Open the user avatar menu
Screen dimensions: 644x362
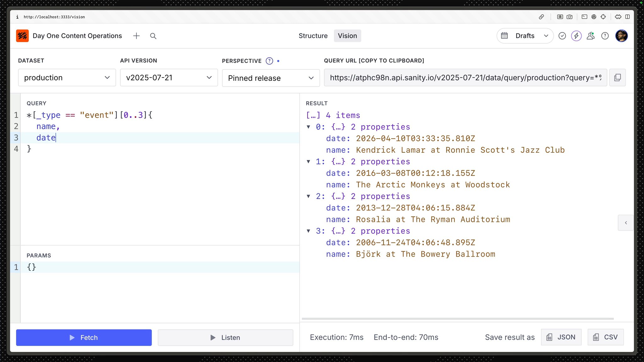(621, 36)
